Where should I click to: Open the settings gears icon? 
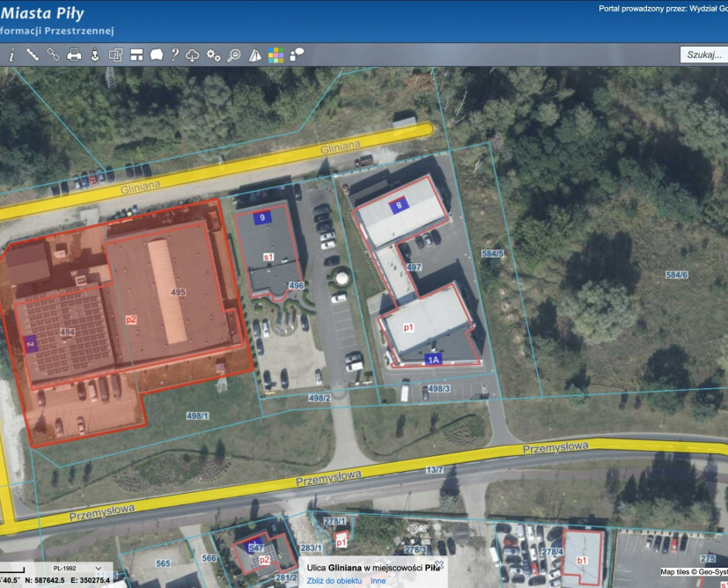pos(213,55)
